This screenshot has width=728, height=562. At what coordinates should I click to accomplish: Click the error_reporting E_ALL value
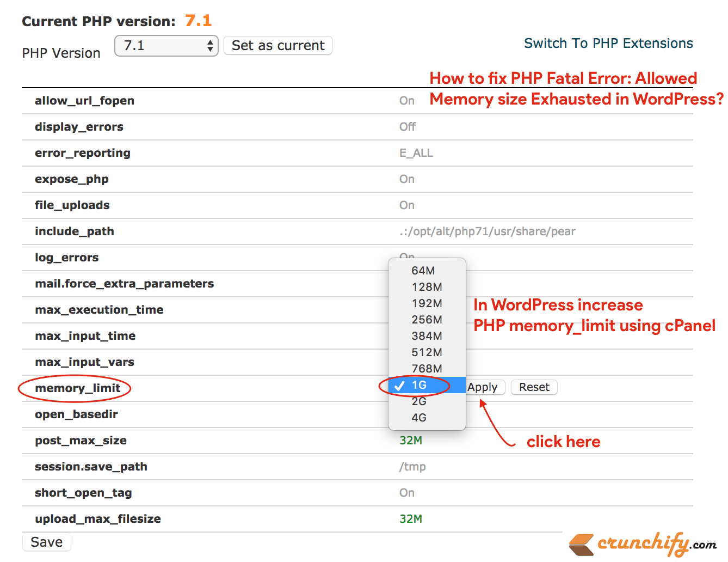(x=416, y=153)
